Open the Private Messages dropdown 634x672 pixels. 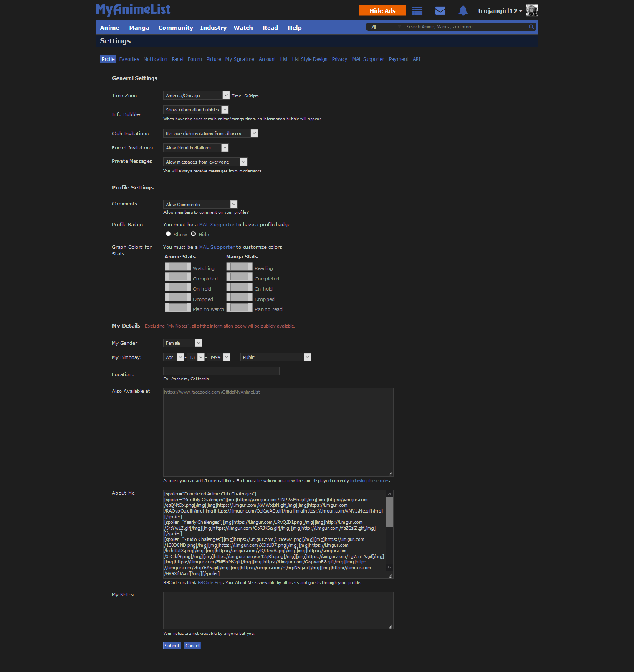pos(205,162)
